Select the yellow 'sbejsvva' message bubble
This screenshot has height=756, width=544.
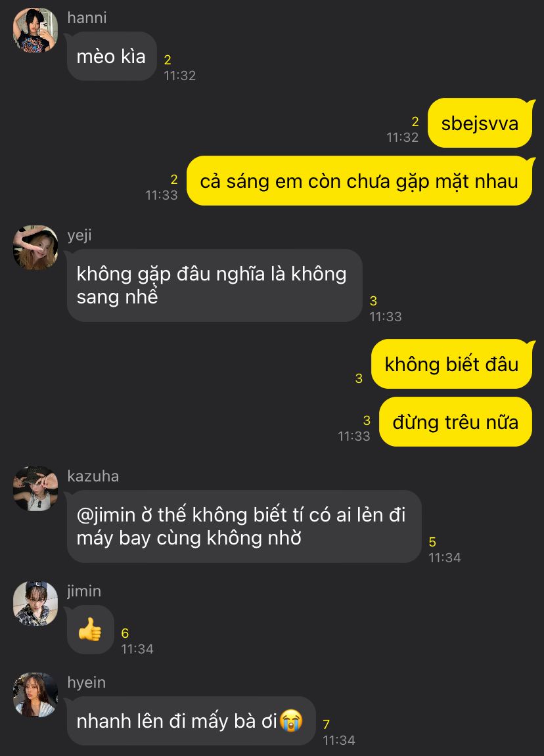click(480, 123)
